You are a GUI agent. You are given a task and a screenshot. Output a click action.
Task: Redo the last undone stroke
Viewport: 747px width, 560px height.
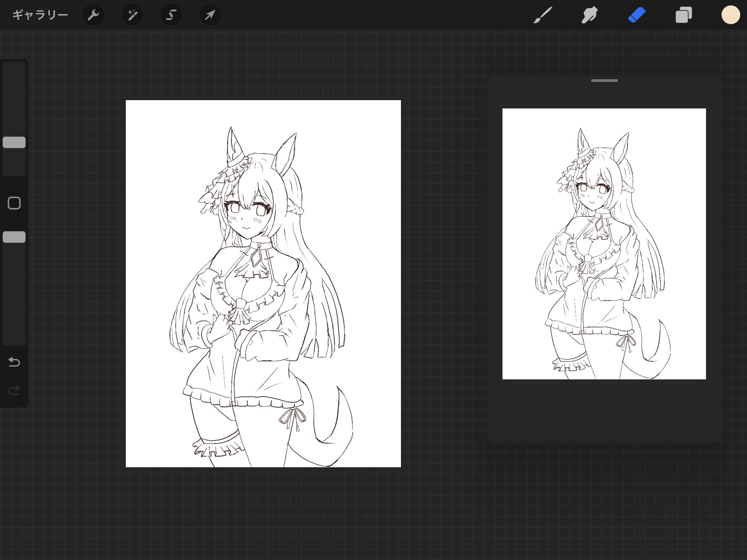tap(14, 391)
